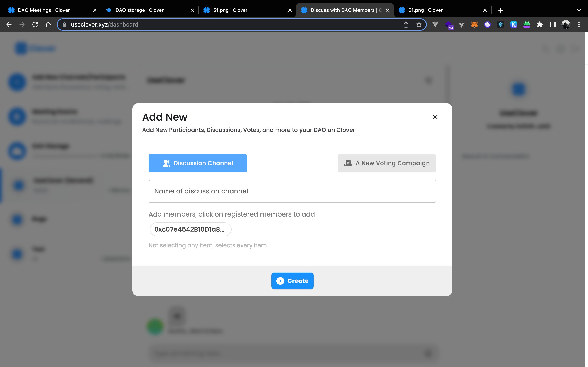The height and width of the screenshot is (367, 588).
Task: Click the Create button to submit
Action: coord(292,281)
